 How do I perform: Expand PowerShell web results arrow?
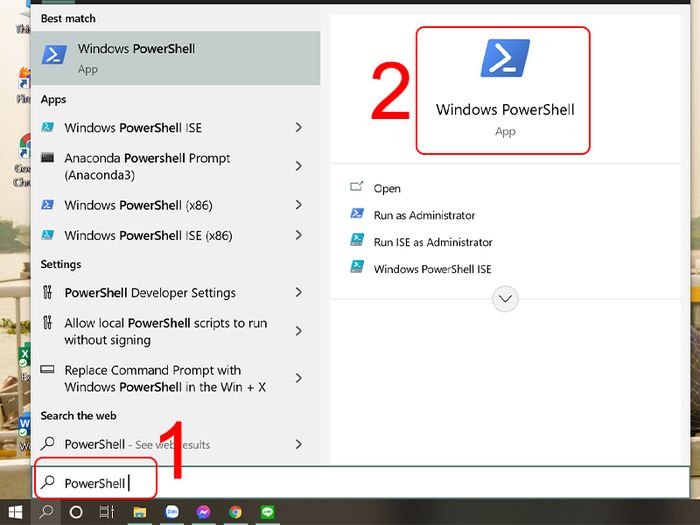299,444
